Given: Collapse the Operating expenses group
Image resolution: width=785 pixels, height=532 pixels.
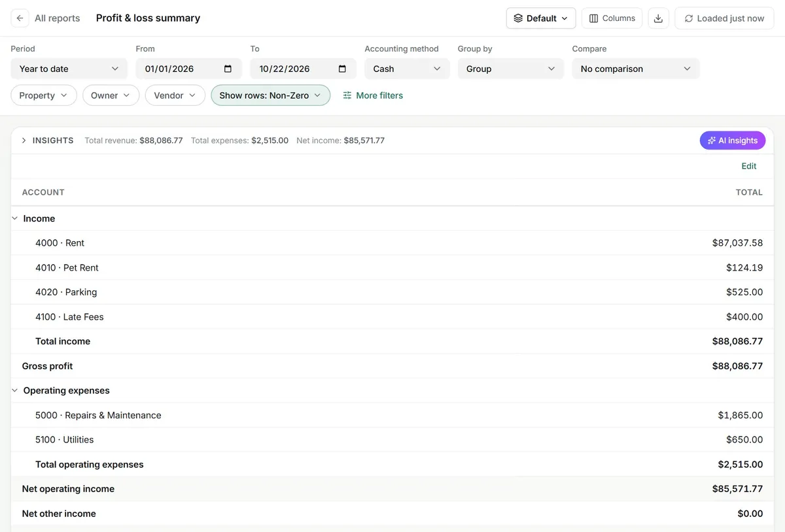Looking at the screenshot, I should pyautogui.click(x=15, y=390).
